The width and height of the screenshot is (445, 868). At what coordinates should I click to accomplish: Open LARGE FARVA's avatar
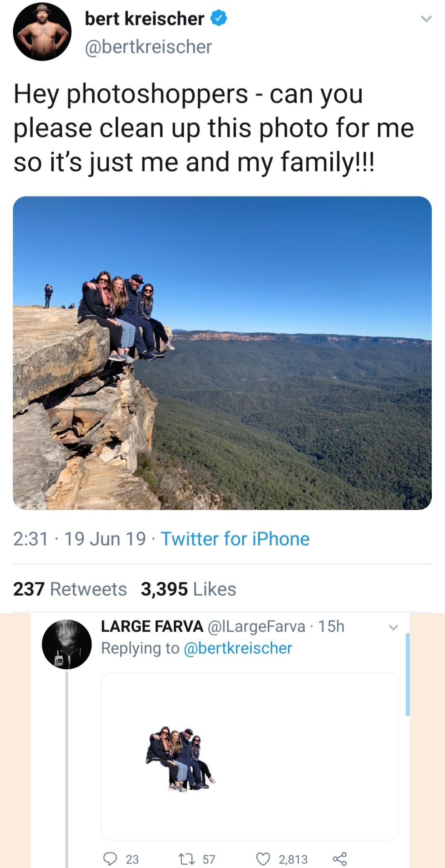67,644
